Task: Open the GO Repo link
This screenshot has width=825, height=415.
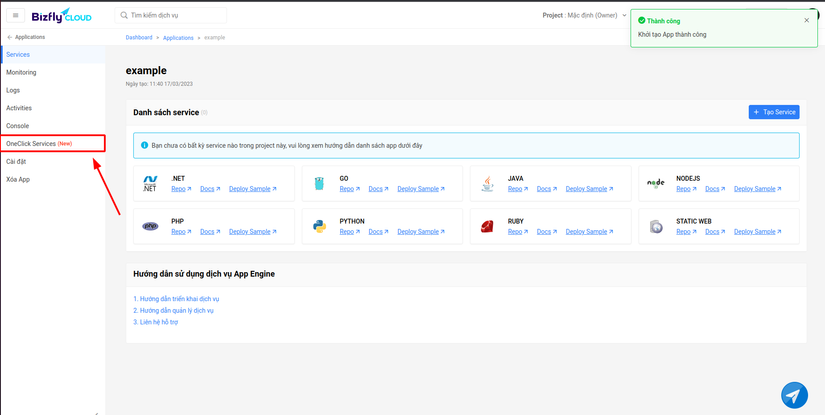Action: (349, 189)
